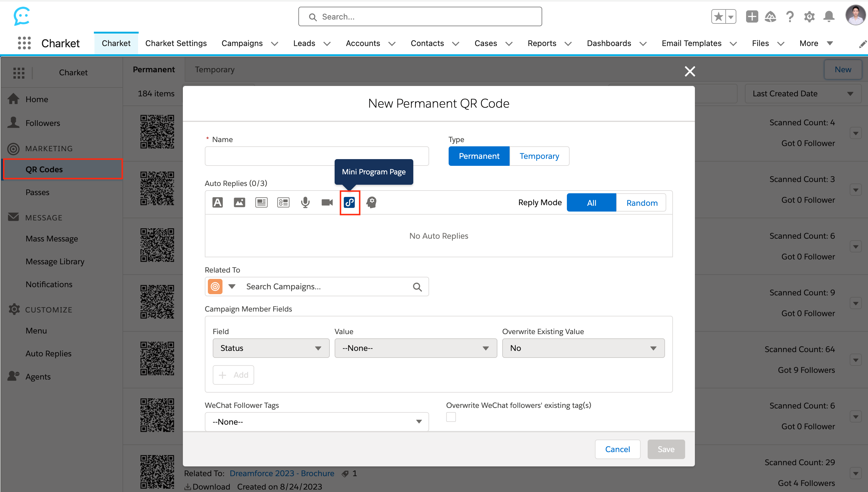The image size is (868, 492).
Task: Select the Video camera auto reply icon
Action: point(327,202)
